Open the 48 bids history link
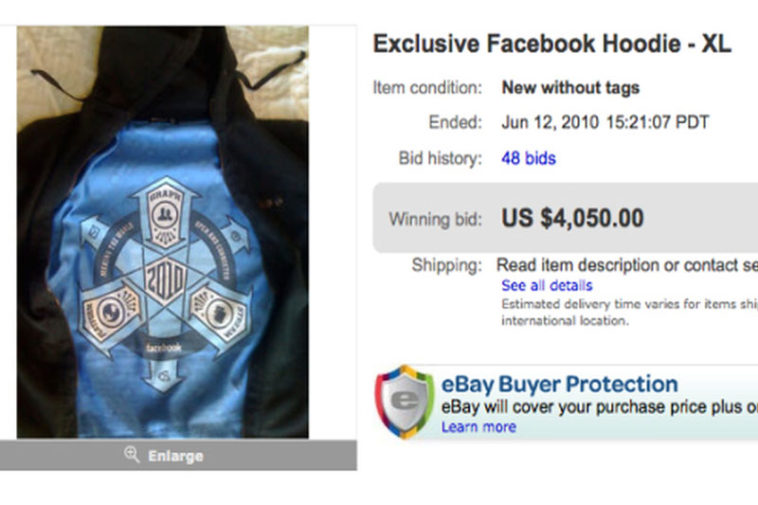Viewport: 758px width, 505px height. (528, 158)
